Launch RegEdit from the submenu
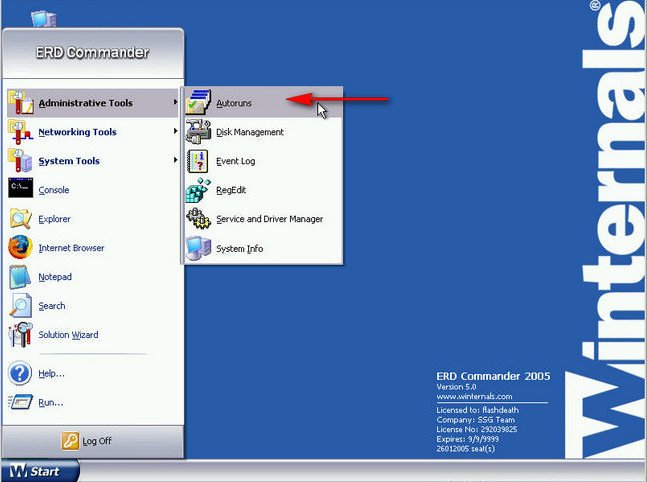The image size is (647, 482). click(x=263, y=190)
